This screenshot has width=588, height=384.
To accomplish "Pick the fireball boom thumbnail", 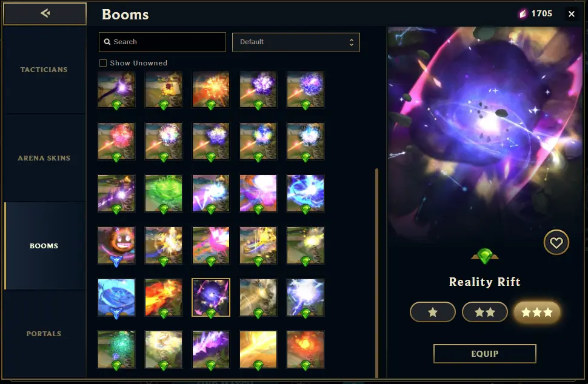I will [x=164, y=297].
